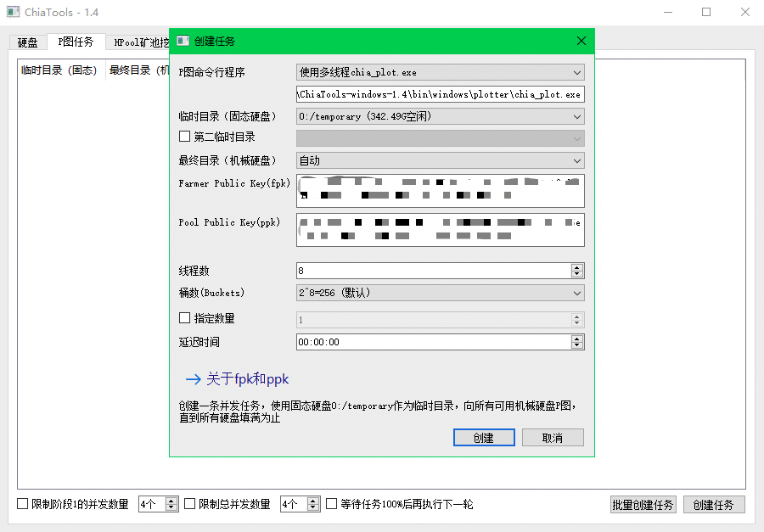Click the 创建任务 button in main window
Image resolution: width=764 pixels, height=532 pixels.
coord(714,505)
